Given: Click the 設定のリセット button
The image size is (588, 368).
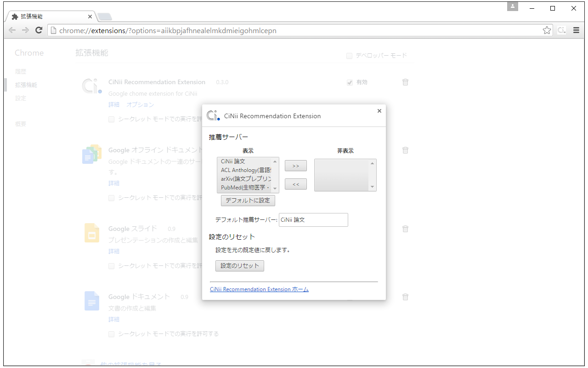Looking at the screenshot, I should coord(240,266).
